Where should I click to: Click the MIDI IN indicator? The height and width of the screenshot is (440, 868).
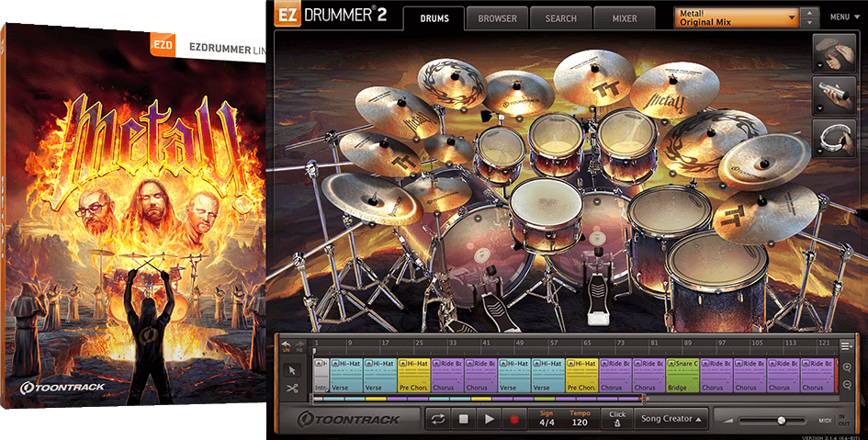pos(842,416)
